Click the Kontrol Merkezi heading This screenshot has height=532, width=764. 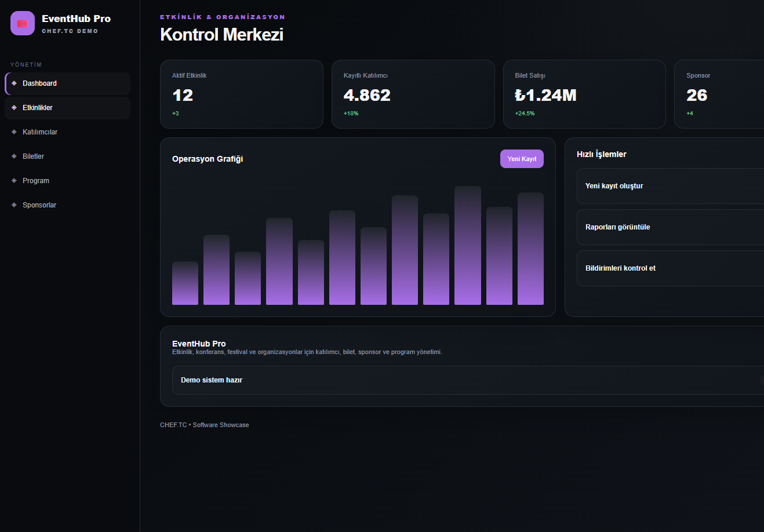click(x=221, y=35)
